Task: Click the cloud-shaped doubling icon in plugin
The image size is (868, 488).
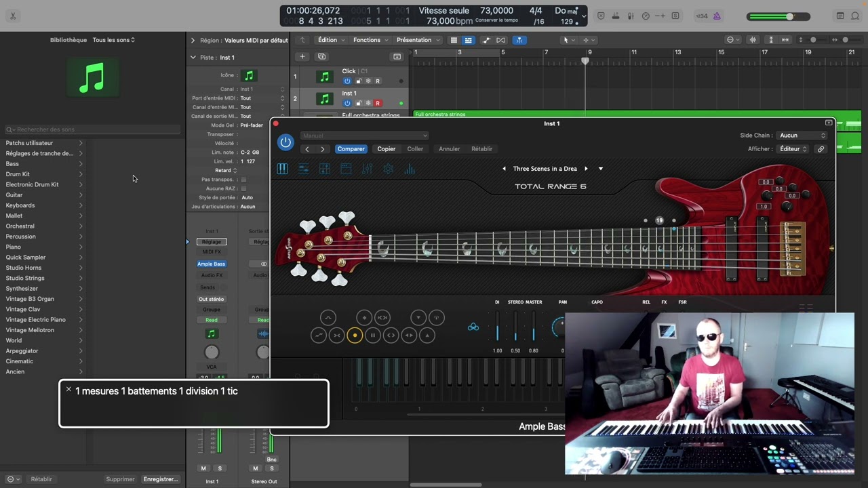Action: (x=473, y=327)
